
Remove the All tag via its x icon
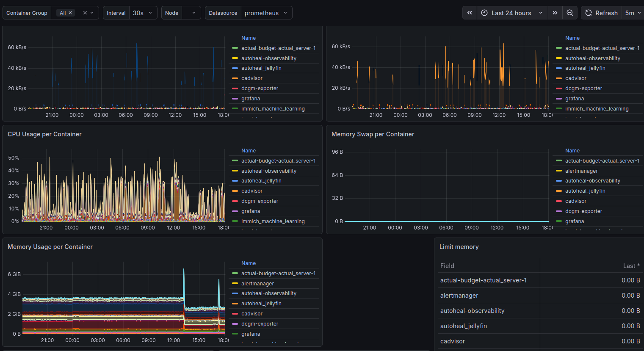(70, 12)
